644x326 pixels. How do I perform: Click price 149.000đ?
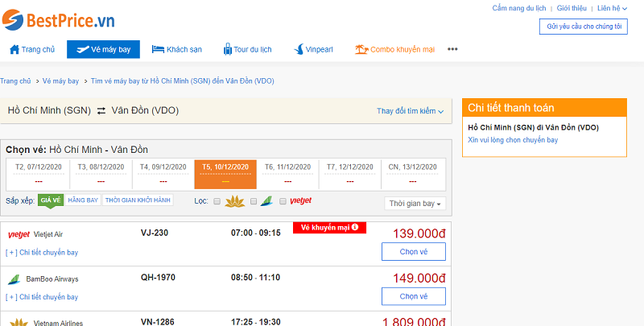pyautogui.click(x=419, y=279)
